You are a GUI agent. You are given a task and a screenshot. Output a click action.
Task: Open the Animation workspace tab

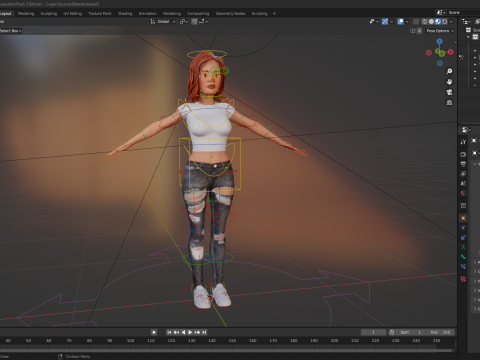148,14
